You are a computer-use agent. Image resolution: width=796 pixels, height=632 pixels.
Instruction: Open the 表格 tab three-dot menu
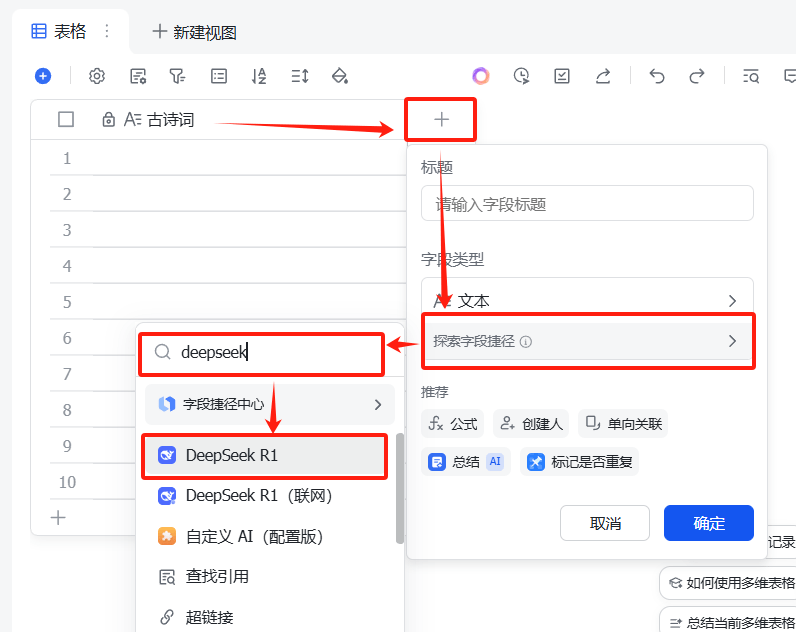click(107, 31)
